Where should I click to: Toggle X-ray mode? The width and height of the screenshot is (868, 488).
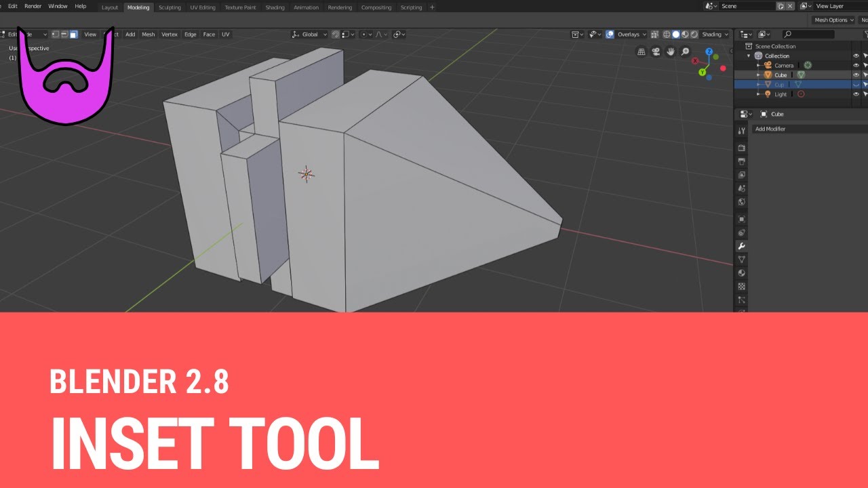pyautogui.click(x=654, y=35)
